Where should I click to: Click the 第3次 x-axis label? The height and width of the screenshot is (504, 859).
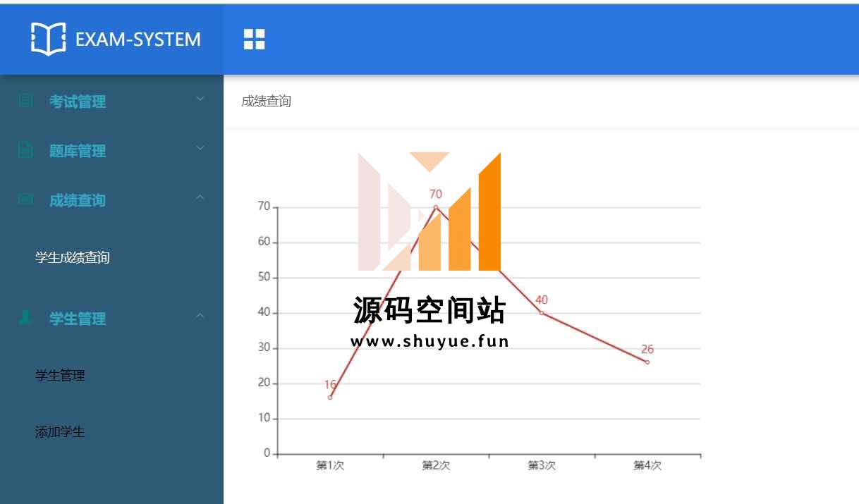pyautogui.click(x=542, y=466)
